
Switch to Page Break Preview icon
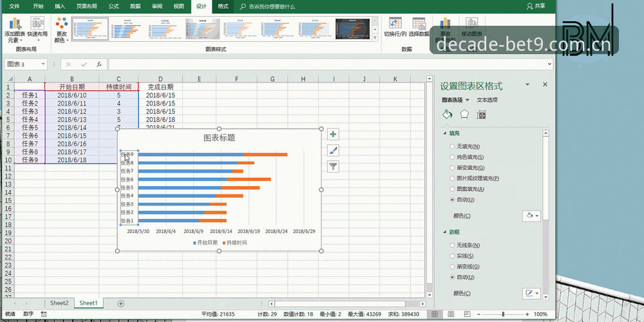point(466,314)
